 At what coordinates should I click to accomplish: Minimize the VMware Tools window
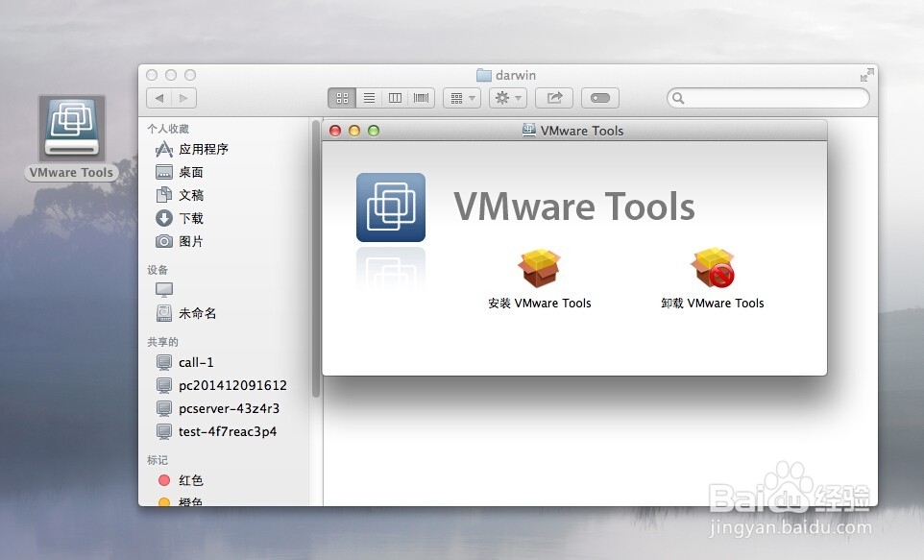pos(354,131)
